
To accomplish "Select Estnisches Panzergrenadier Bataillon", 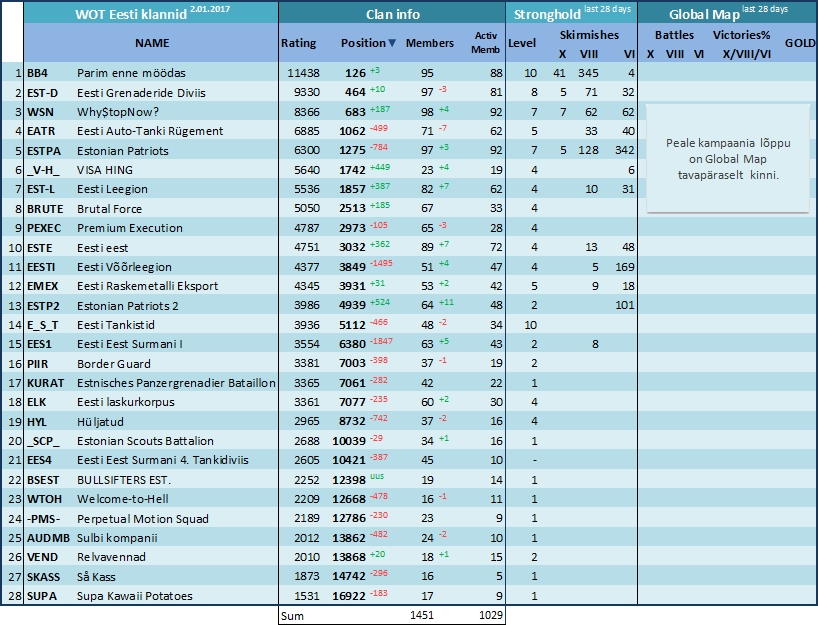I will click(176, 383).
